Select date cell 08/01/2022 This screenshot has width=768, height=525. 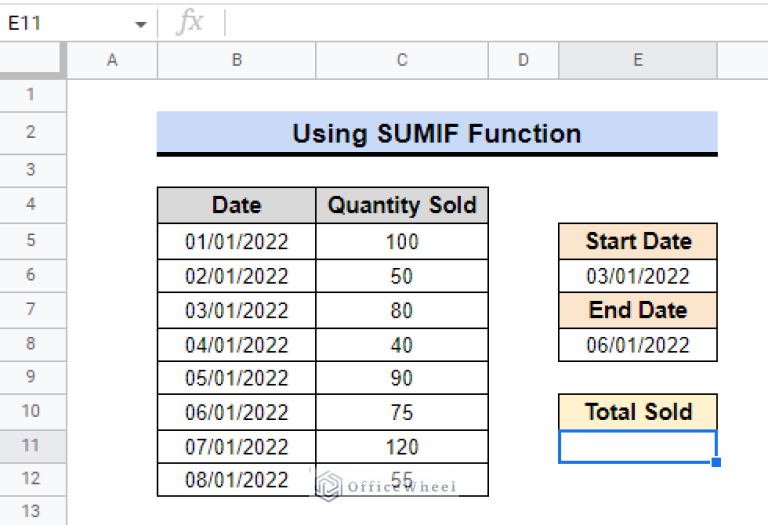tap(237, 479)
